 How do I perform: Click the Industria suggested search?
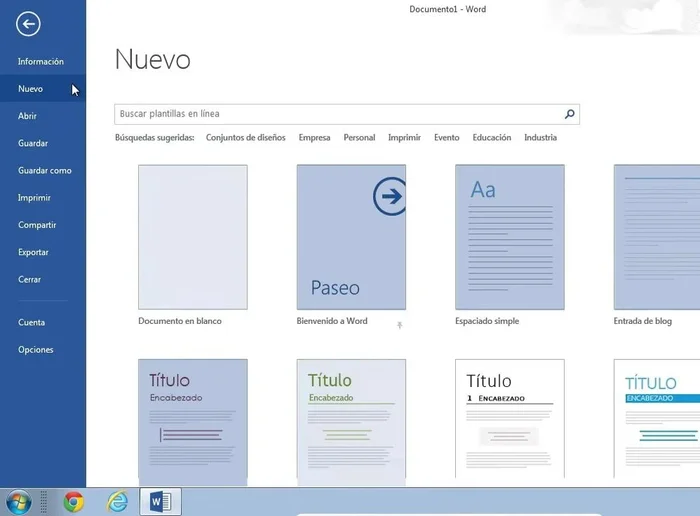541,137
